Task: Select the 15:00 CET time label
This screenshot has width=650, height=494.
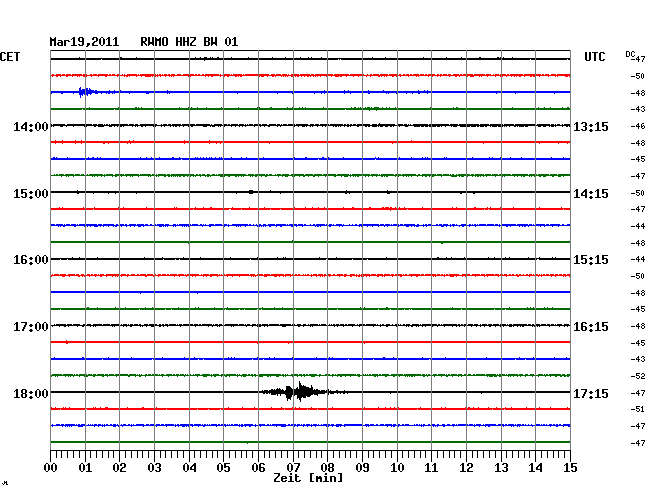Action: click(x=31, y=194)
